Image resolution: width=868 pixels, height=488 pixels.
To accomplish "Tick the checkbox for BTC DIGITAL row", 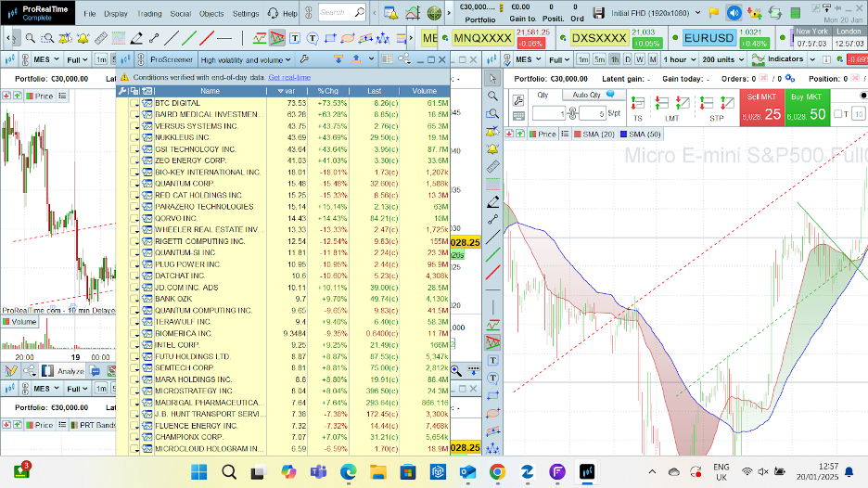I will [134, 104].
